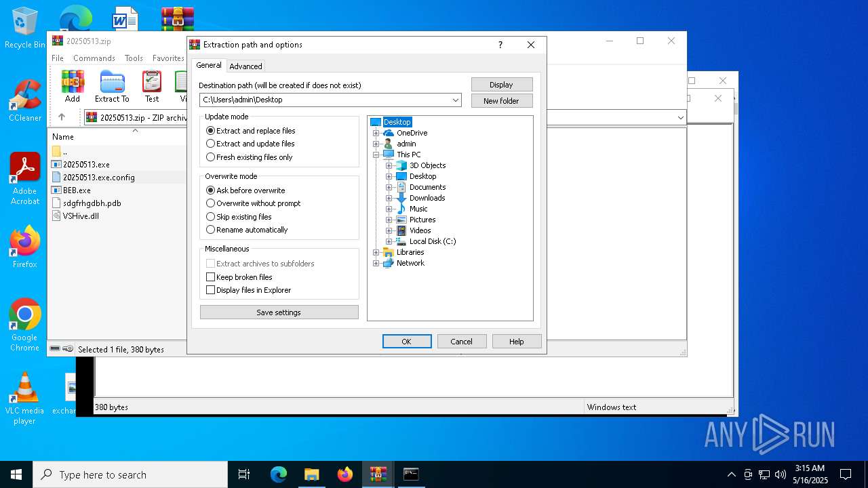The height and width of the screenshot is (488, 868).
Task: Open VLC media player desktop shortcut
Action: click(x=25, y=399)
